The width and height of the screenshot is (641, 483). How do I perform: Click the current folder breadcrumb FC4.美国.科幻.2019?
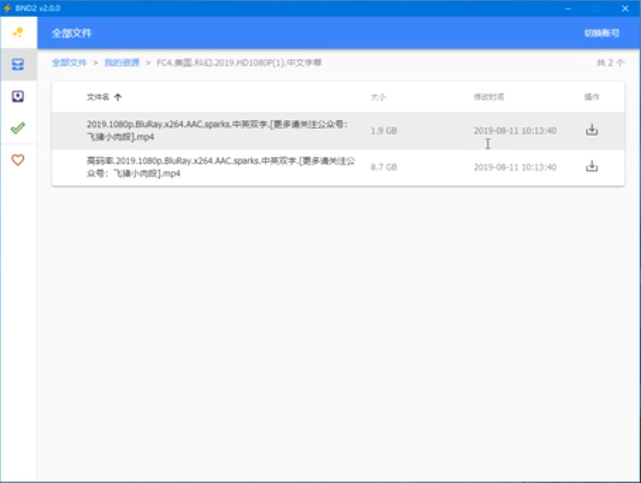point(239,63)
